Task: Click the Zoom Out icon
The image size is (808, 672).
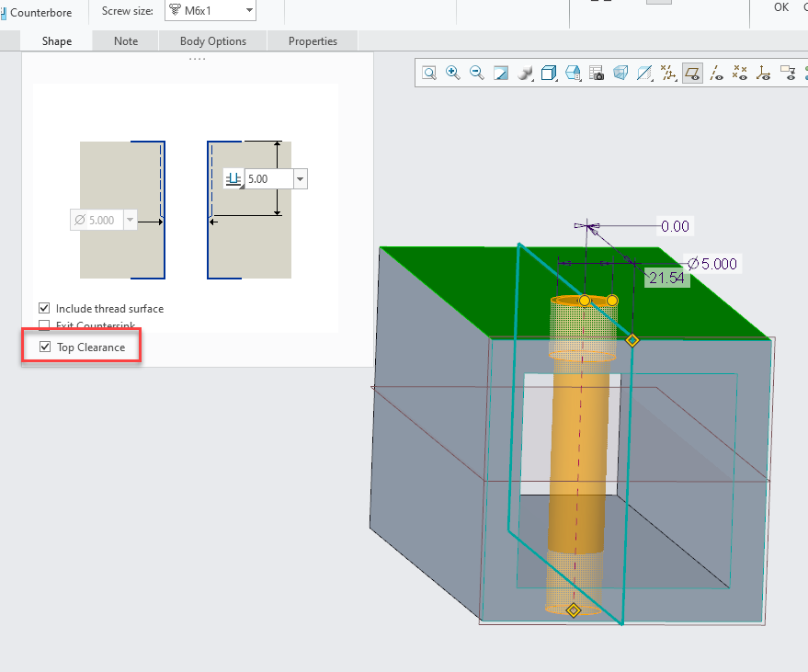Action: pos(476,73)
